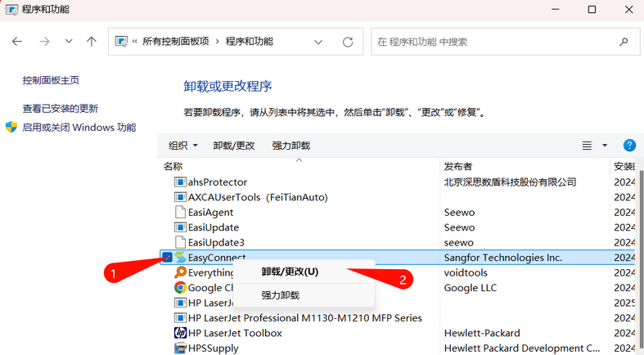
Task: Select EasiUpdate program icon
Action: click(180, 227)
